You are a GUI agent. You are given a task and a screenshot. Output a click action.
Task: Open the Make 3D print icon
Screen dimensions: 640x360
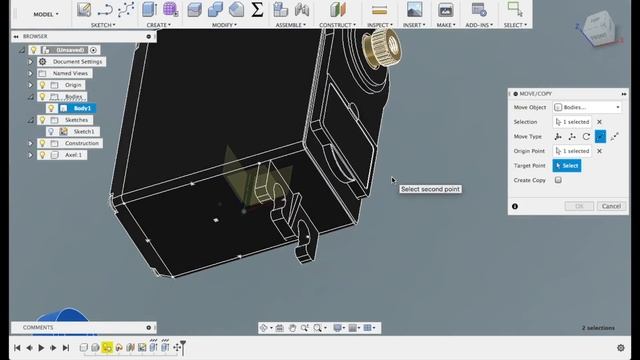coord(445,10)
